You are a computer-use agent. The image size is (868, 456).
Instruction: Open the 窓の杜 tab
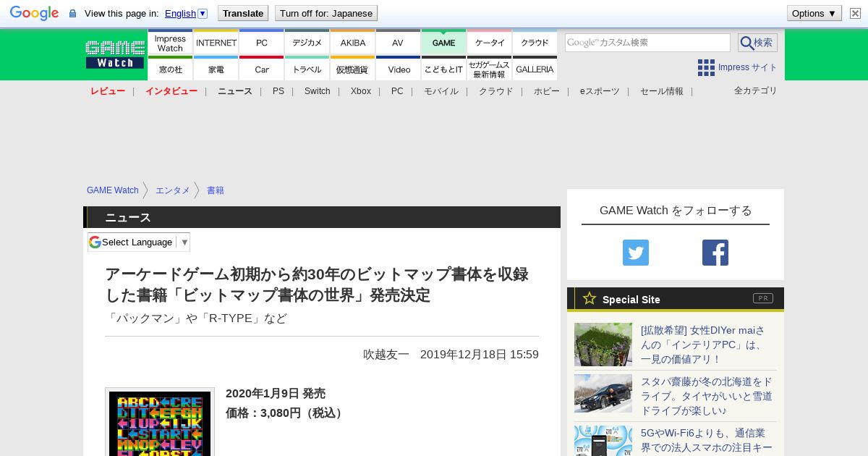(x=170, y=69)
